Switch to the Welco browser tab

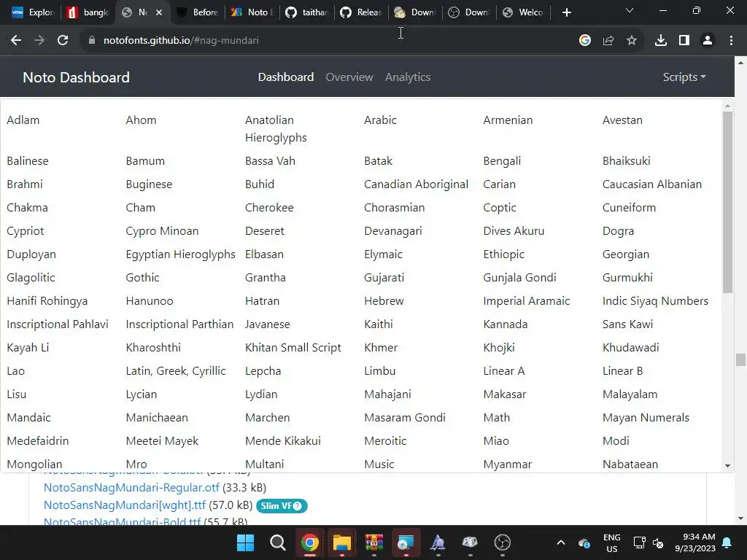coord(523,12)
